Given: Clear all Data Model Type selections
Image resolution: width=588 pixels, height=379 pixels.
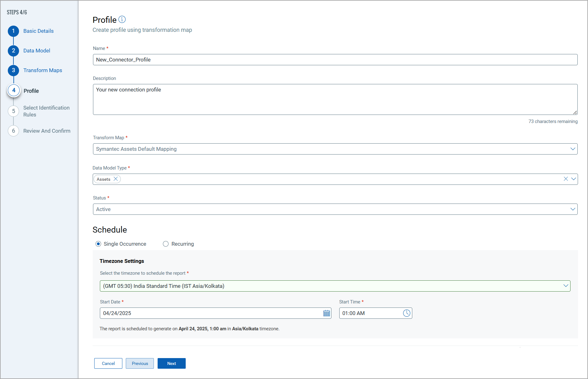Looking at the screenshot, I should (x=566, y=179).
